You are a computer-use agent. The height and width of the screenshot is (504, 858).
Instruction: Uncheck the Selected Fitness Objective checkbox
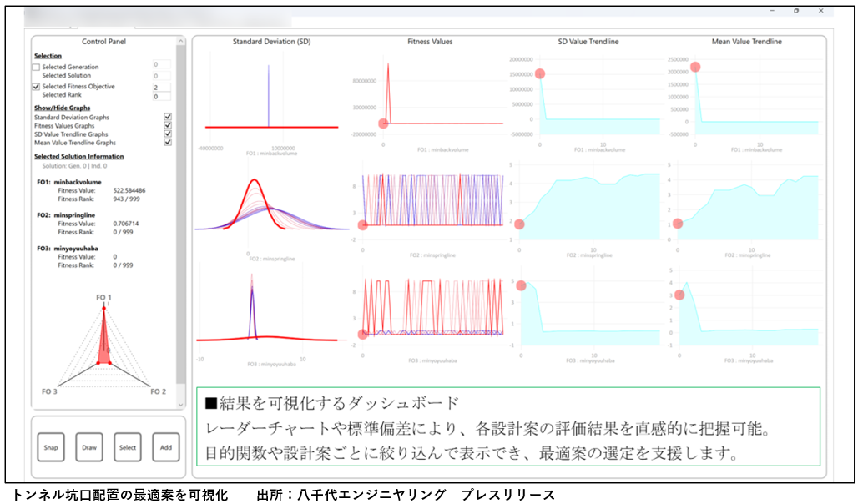(x=36, y=86)
